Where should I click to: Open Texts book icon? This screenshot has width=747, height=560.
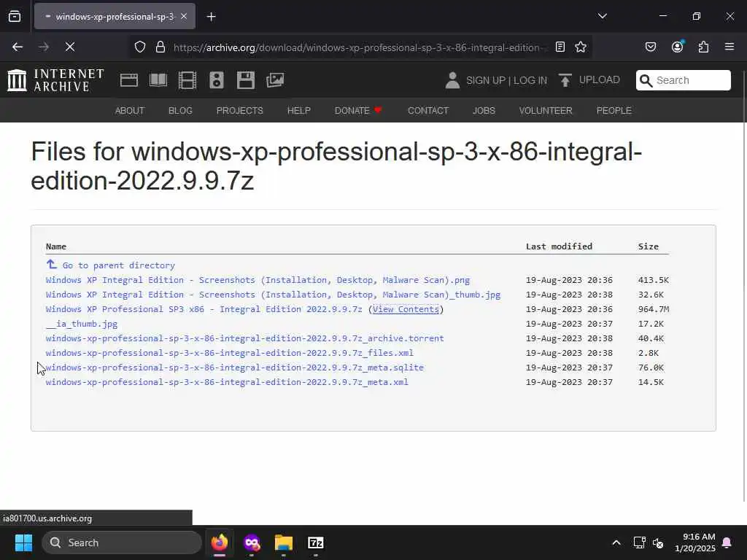pyautogui.click(x=158, y=80)
